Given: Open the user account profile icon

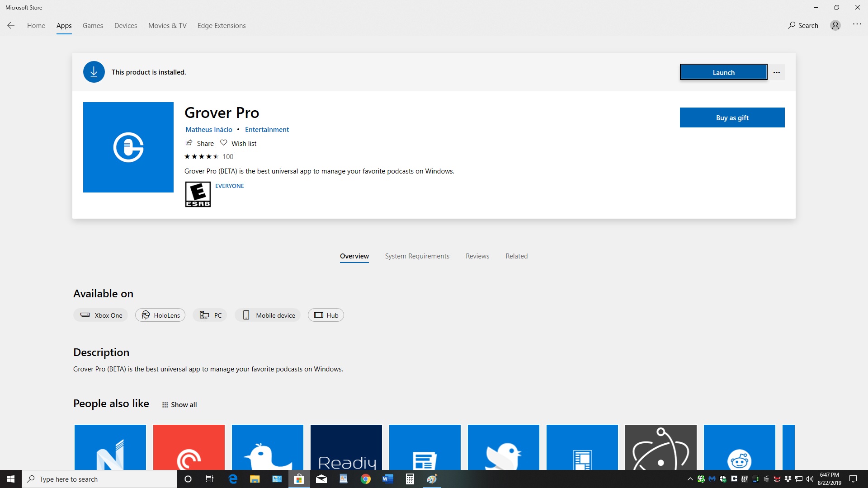Looking at the screenshot, I should [x=835, y=25].
